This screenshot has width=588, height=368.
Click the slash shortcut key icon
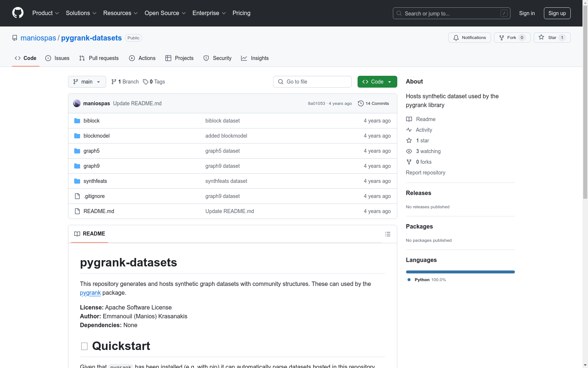504,13
